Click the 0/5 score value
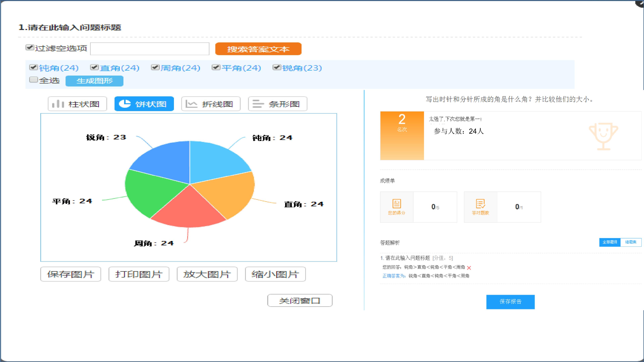Screen dimensions: 644x362 pyautogui.click(x=435, y=207)
